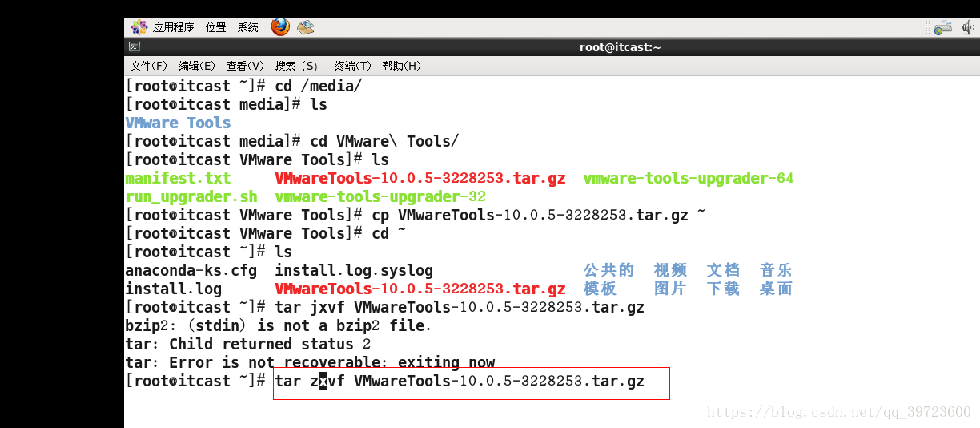Click the 文档 folder name

tap(723, 270)
